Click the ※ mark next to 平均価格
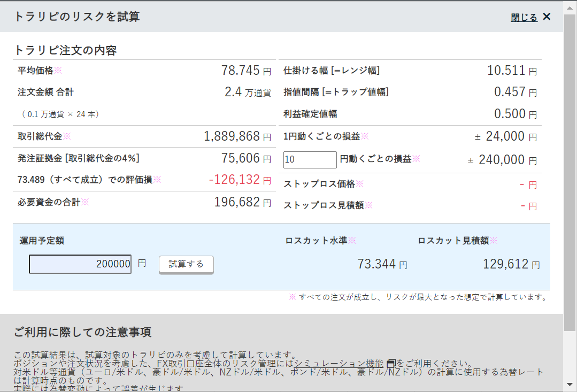The height and width of the screenshot is (392, 577). (58, 70)
